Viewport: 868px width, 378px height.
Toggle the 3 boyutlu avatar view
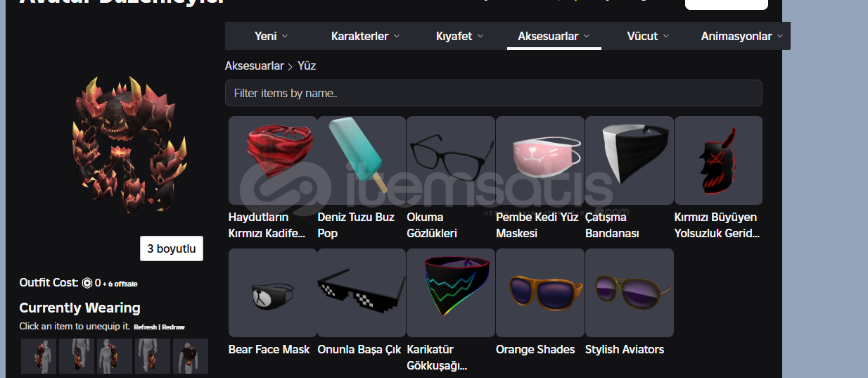(172, 248)
